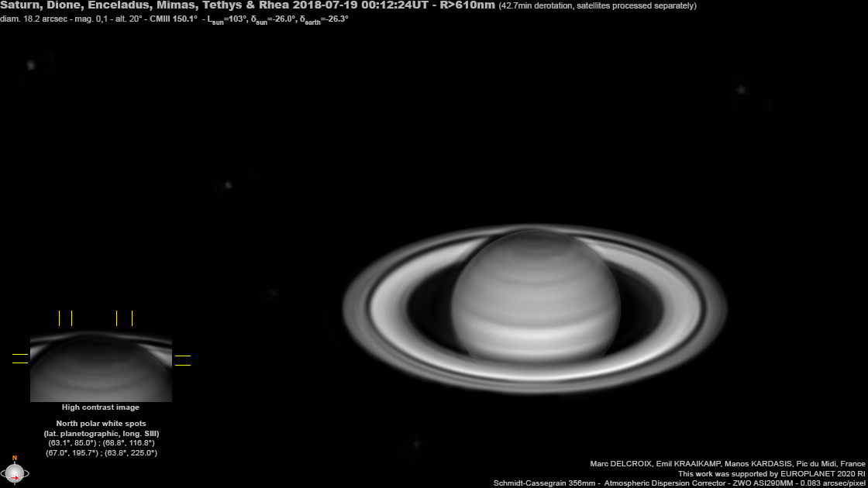Click the leftmost yellow tick above the inset

click(x=59, y=317)
